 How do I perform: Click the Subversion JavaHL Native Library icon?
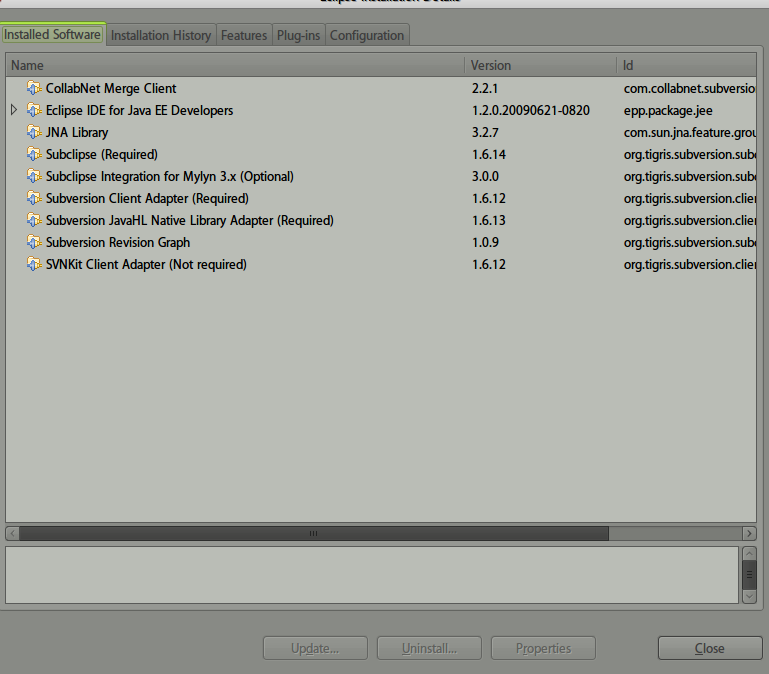34,220
